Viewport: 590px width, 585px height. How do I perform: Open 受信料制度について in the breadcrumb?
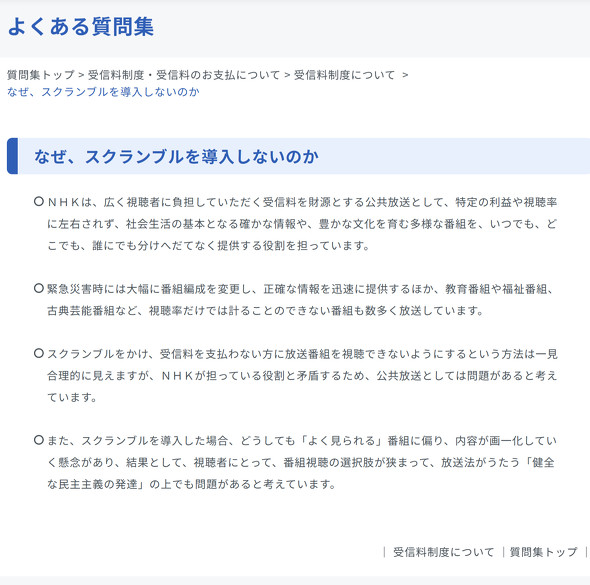[x=344, y=75]
